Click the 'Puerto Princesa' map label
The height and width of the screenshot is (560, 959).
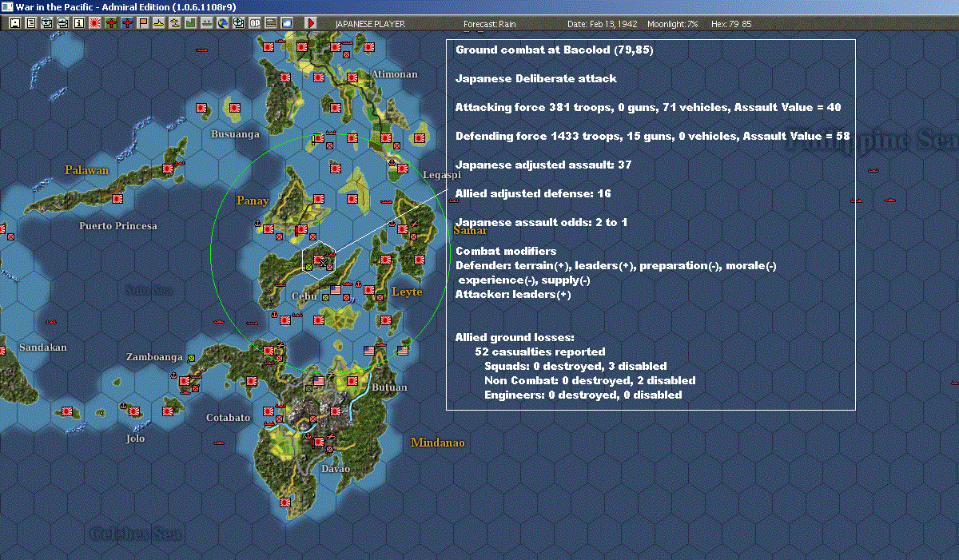118,226
